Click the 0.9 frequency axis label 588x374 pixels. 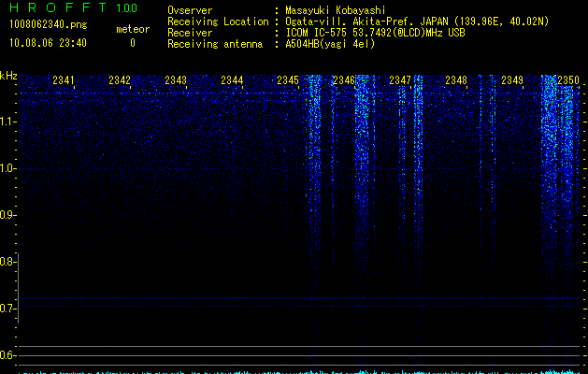7,215
